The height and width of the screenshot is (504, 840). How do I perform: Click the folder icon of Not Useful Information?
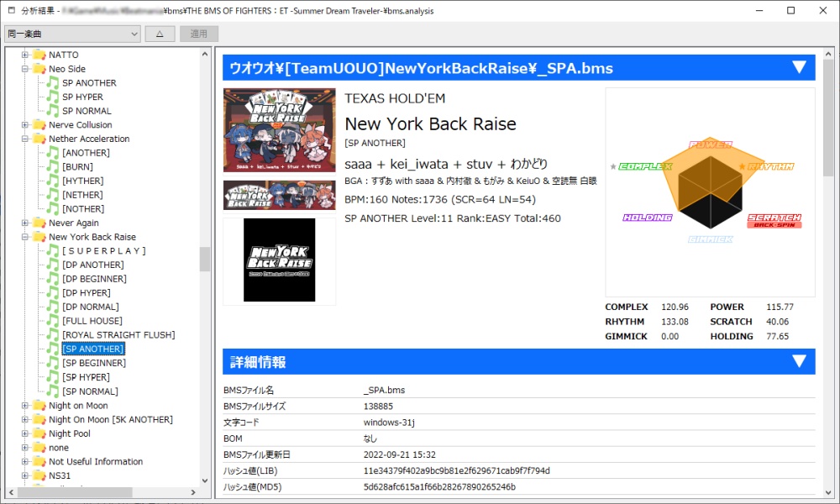coord(39,461)
